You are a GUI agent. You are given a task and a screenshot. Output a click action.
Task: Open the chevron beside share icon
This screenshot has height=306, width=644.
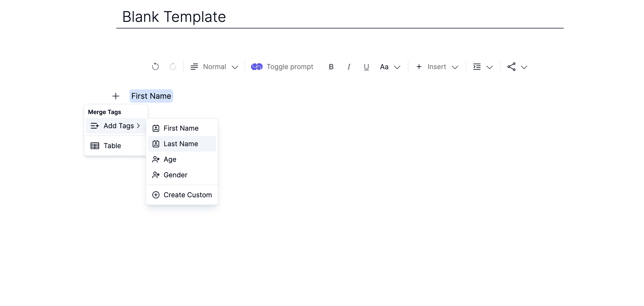pyautogui.click(x=524, y=67)
